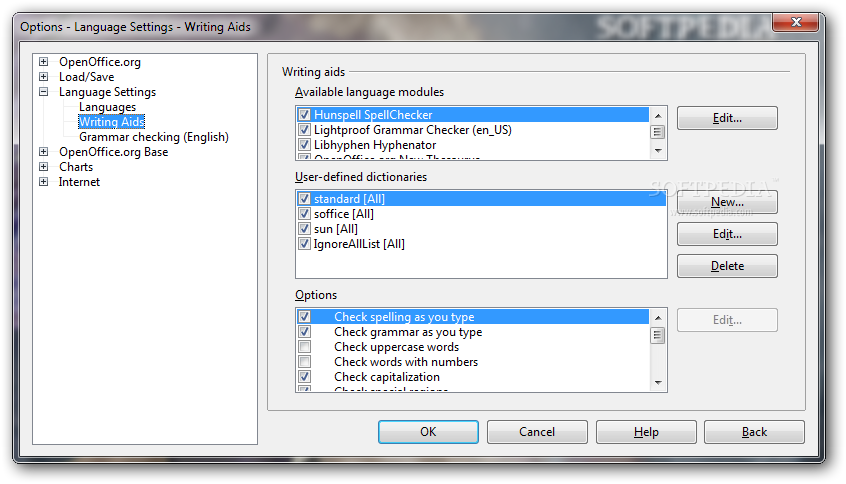Click Edit for available language modules

tap(727, 118)
